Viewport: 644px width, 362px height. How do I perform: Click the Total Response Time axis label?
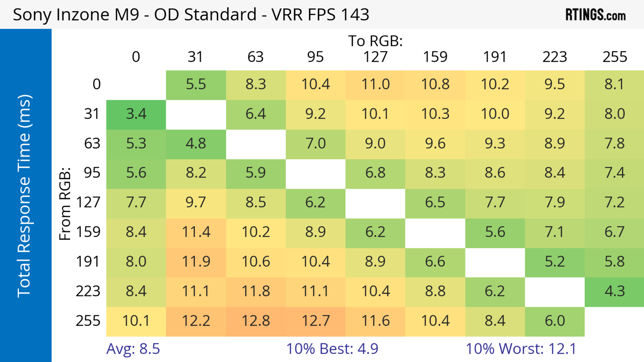coord(24,196)
